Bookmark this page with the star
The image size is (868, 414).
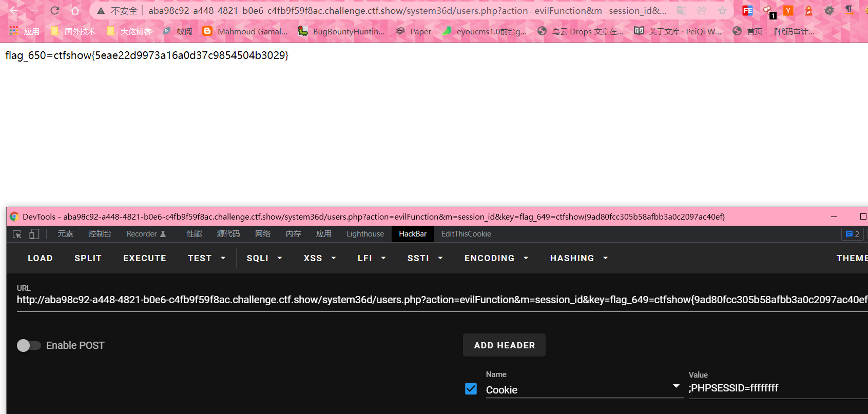(722, 10)
